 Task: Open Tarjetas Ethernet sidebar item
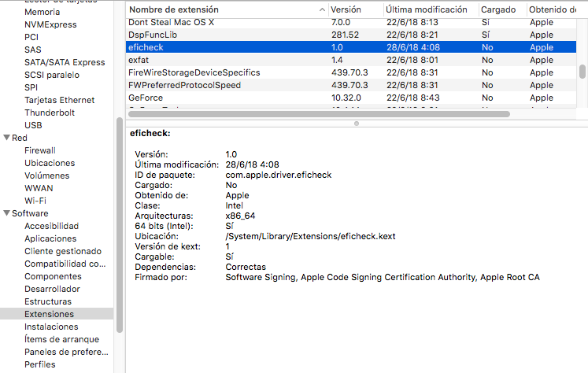59,100
